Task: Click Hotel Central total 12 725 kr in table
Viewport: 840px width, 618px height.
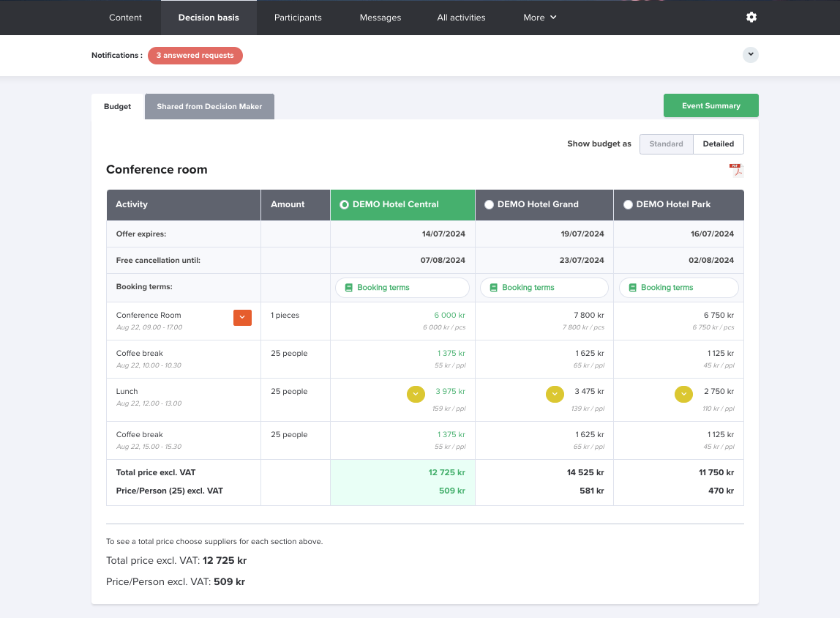Action: (x=447, y=473)
